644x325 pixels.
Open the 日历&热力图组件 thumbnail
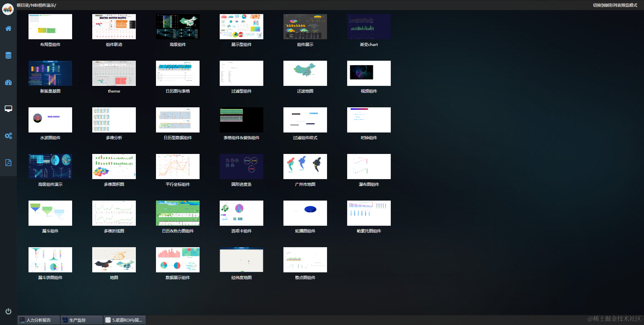pos(178,213)
